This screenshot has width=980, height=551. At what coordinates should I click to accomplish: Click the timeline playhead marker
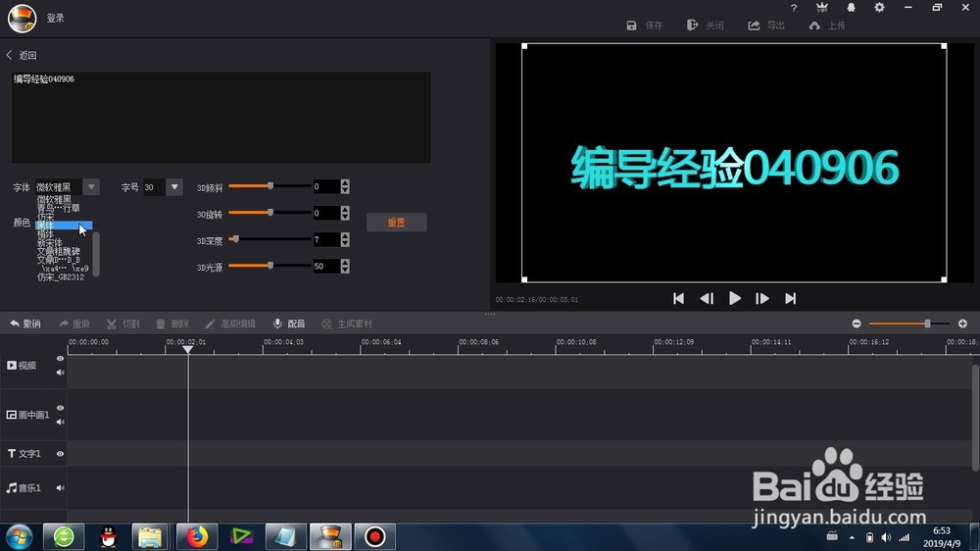(187, 350)
